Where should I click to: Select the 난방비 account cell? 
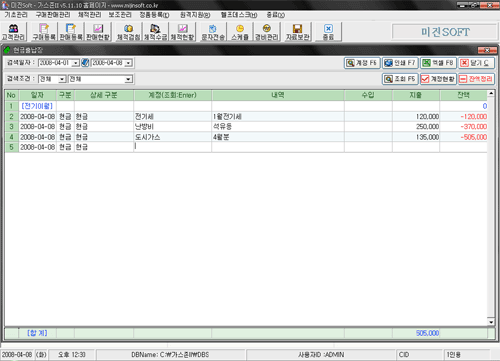click(172, 127)
